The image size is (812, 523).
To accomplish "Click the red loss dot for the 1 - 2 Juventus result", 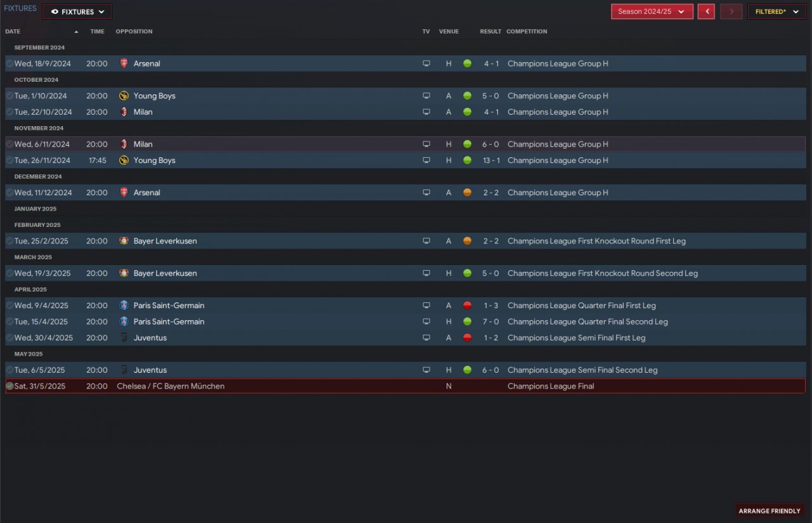I will coord(468,338).
